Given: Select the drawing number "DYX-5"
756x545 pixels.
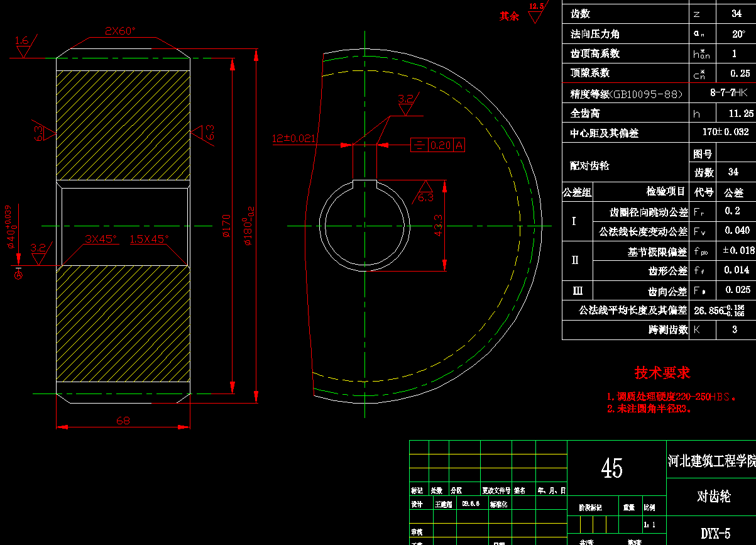Looking at the screenshot, I should click(715, 534).
